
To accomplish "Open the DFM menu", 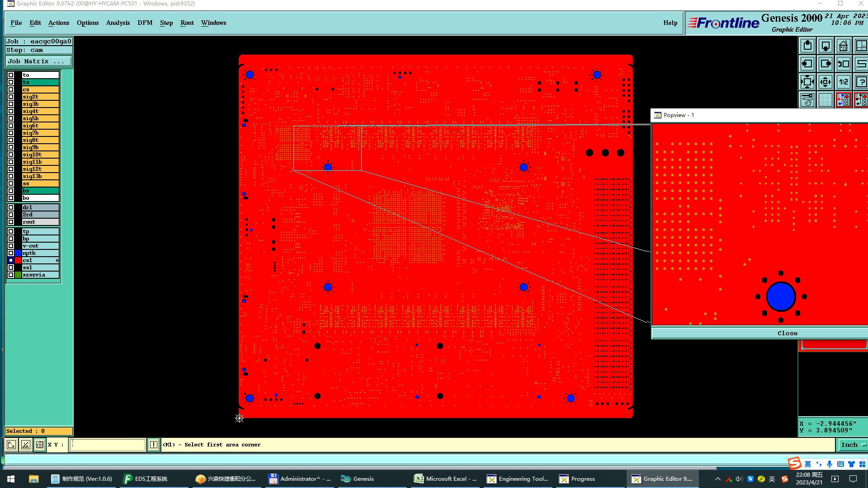I will point(145,23).
